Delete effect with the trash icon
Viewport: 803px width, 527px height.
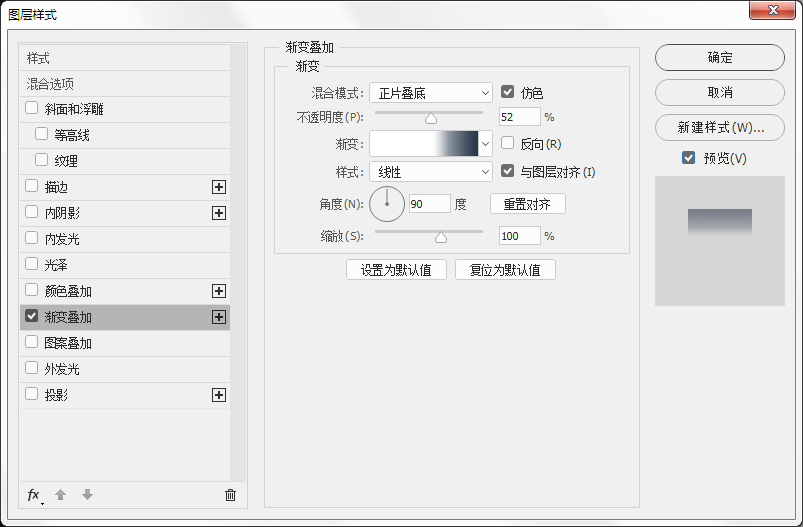coord(230,495)
